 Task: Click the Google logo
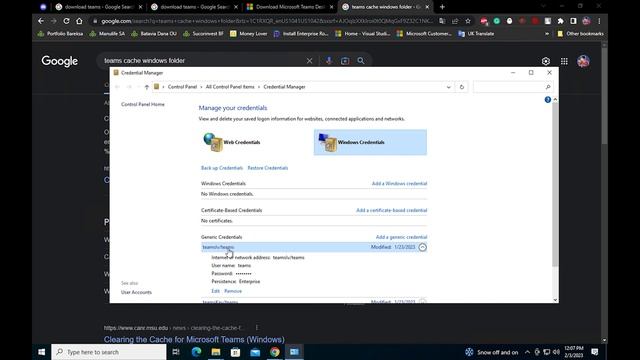coord(60,61)
